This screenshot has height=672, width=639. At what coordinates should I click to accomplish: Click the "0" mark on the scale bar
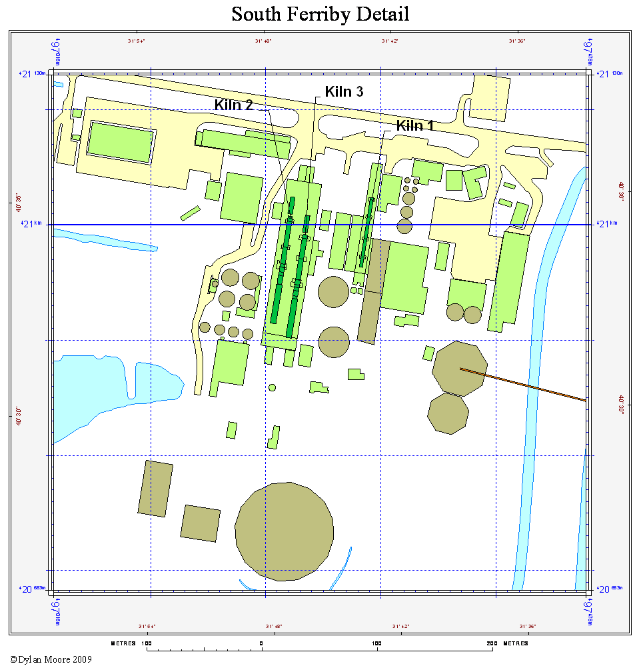pyautogui.click(x=261, y=643)
